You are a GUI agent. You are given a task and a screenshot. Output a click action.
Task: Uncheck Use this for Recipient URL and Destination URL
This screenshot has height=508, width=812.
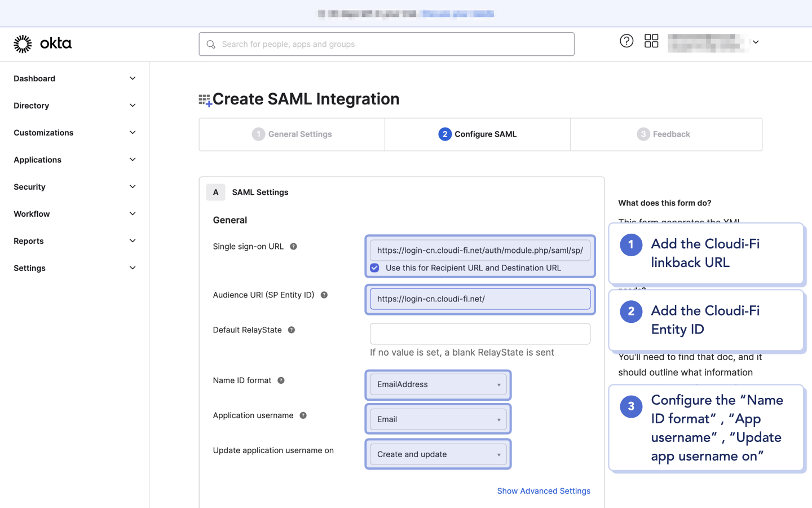tap(374, 268)
